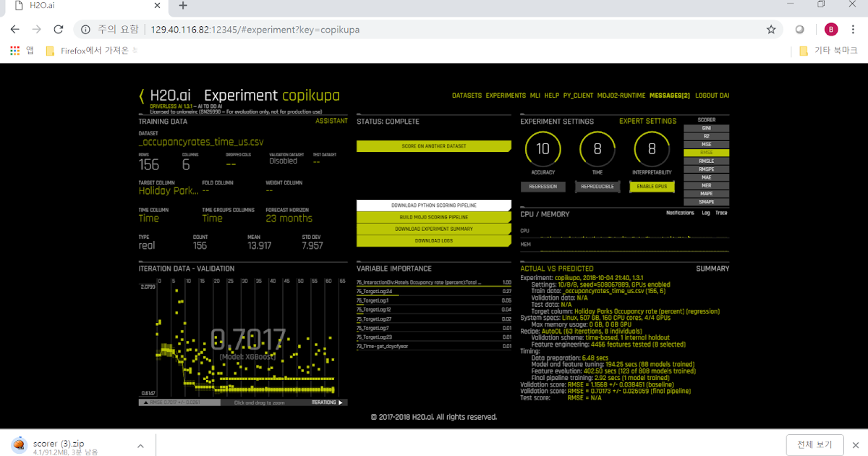The height and width of the screenshot is (456, 868).
Task: Click the '전체 보기' show all downloads button
Action: click(814, 444)
